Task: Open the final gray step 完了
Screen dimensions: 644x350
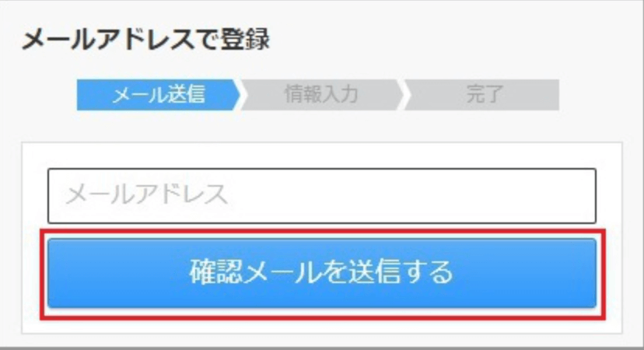Action: pos(482,95)
